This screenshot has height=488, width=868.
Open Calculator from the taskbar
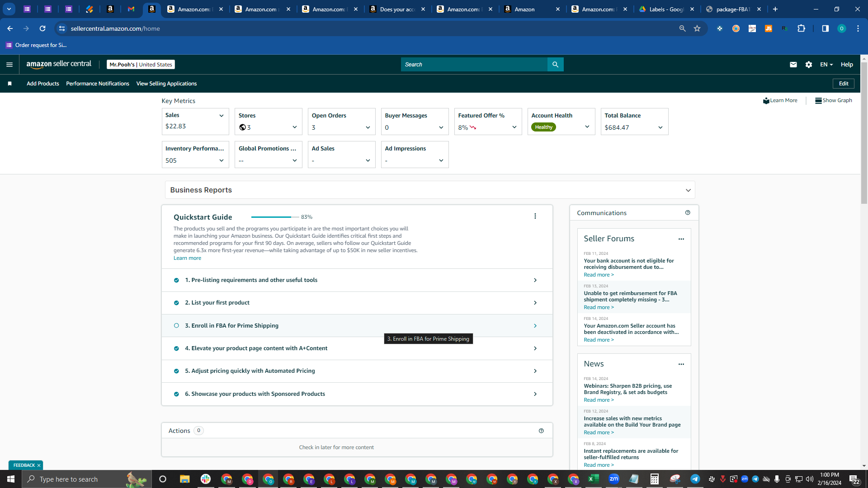click(x=654, y=479)
